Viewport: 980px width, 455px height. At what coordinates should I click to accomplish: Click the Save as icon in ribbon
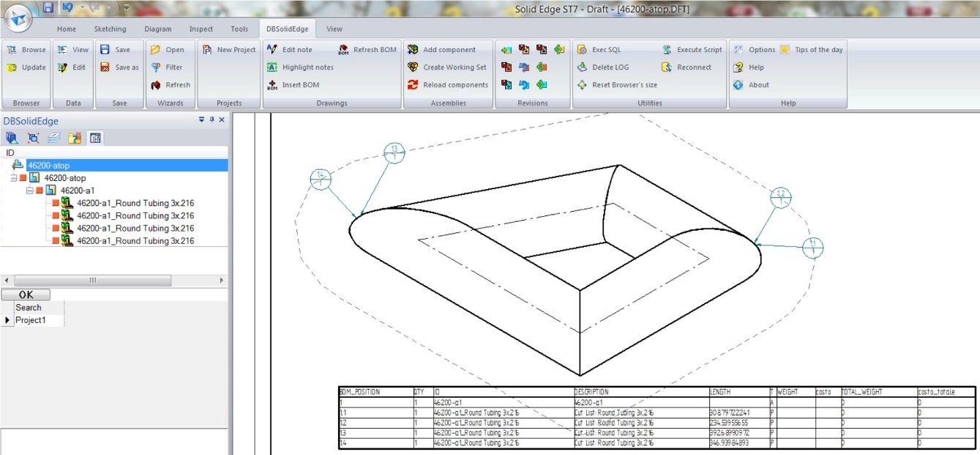coord(105,67)
